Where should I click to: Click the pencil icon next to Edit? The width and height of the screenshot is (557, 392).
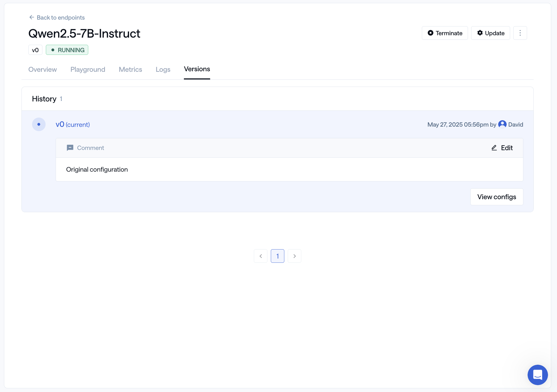494,148
